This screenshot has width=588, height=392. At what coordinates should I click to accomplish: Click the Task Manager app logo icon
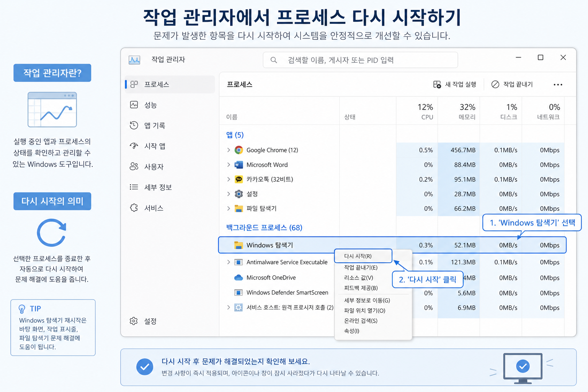(134, 60)
